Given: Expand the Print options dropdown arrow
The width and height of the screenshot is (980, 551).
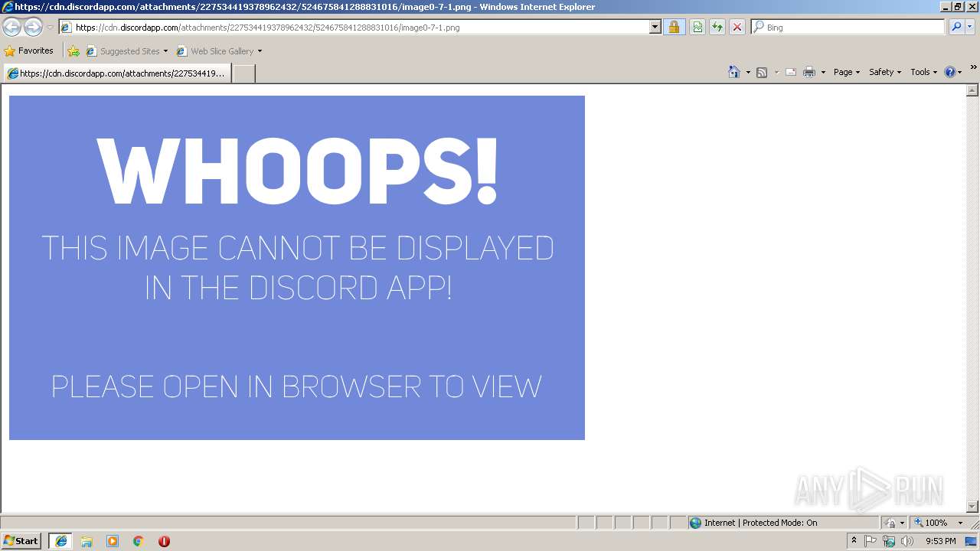Looking at the screenshot, I should click(823, 72).
